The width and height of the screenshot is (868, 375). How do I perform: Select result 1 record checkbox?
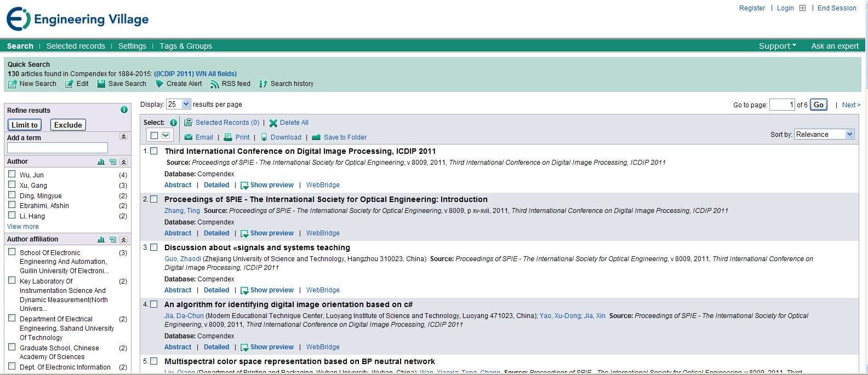154,151
